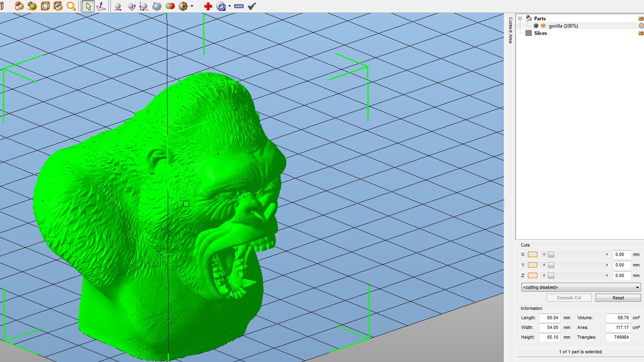Click the Width value 54.05 field
Image resolution: width=644 pixels, height=362 pixels.
(x=550, y=327)
